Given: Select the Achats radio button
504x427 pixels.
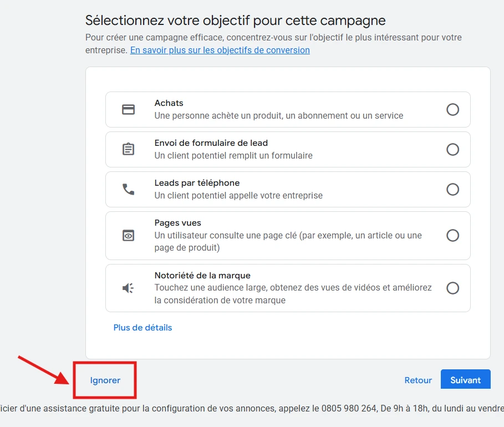Looking at the screenshot, I should click(x=452, y=109).
